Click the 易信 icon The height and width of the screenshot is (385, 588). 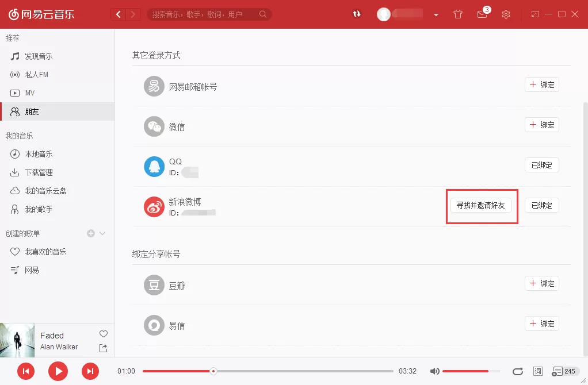(154, 325)
